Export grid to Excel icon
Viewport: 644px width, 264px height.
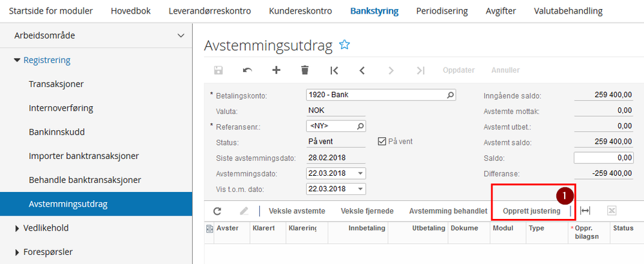611,211
